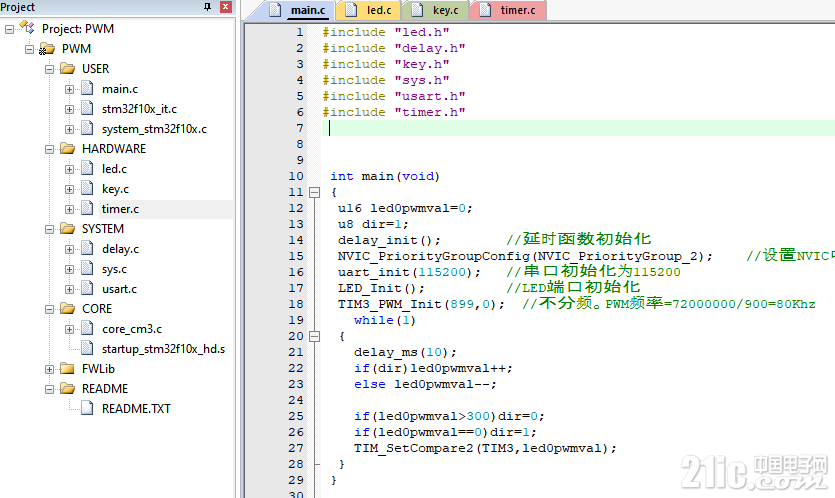Click the key.c file icon in tree
The image size is (835, 498).
point(87,188)
